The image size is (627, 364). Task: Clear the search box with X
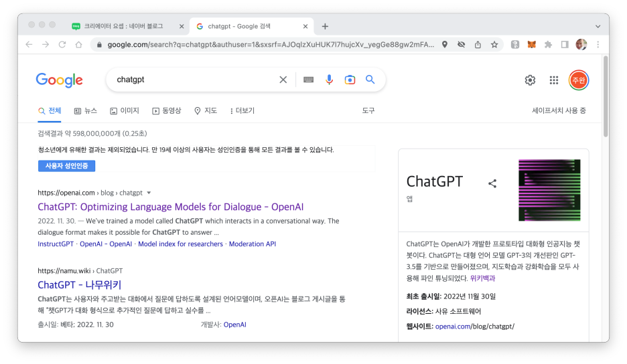click(x=283, y=80)
